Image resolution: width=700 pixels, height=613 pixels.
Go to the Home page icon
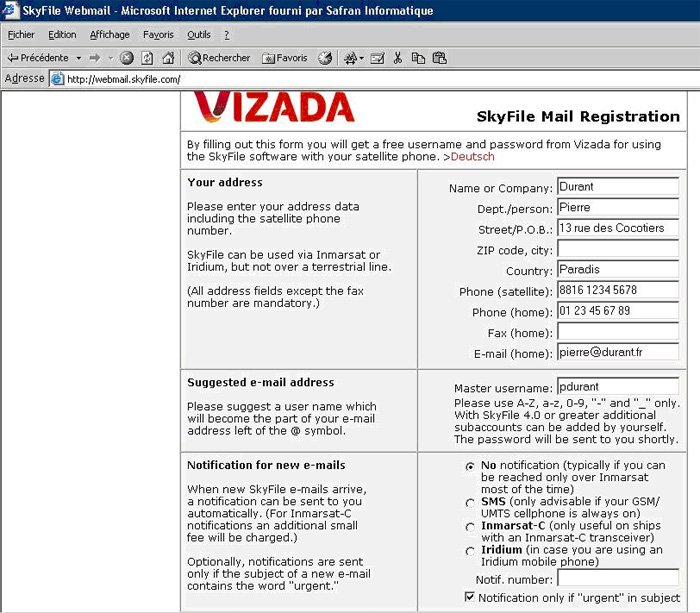coord(168,58)
